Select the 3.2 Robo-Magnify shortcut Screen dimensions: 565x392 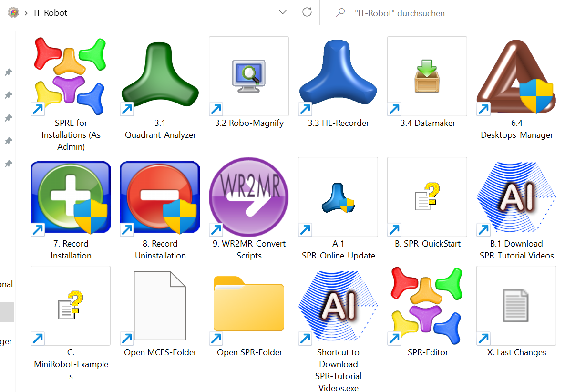coord(249,76)
